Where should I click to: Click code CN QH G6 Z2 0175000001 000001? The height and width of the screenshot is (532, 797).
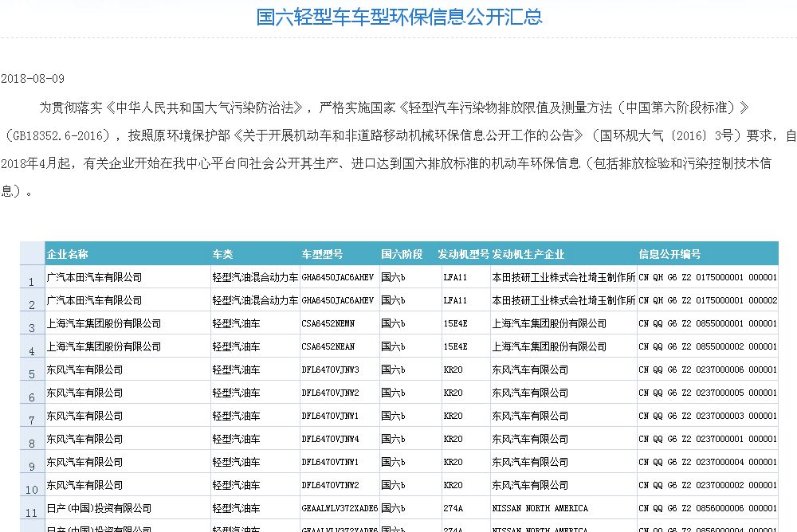(x=708, y=277)
